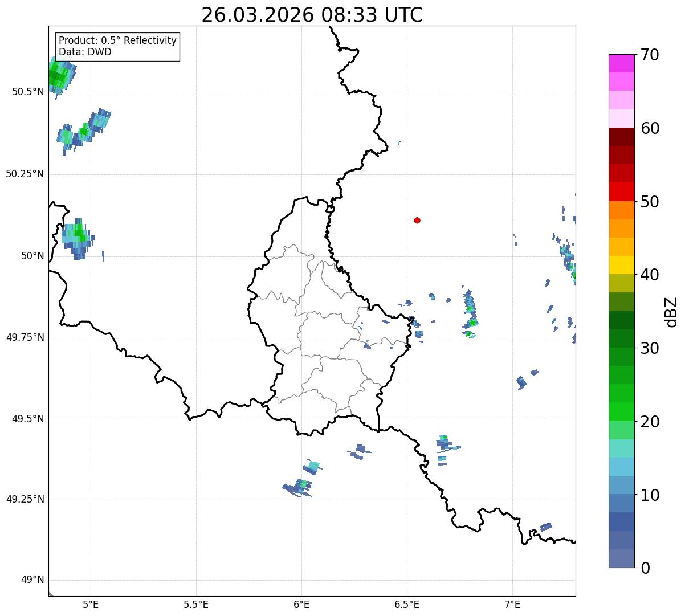The image size is (685, 616).
Task: Click the bright red colorbar segment above 50
Action: pyautogui.click(x=622, y=191)
